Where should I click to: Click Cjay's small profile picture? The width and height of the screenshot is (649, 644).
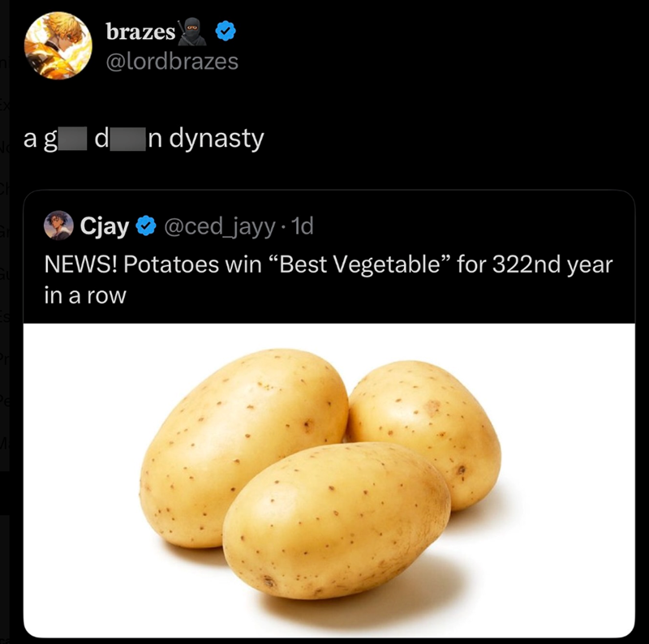57,226
